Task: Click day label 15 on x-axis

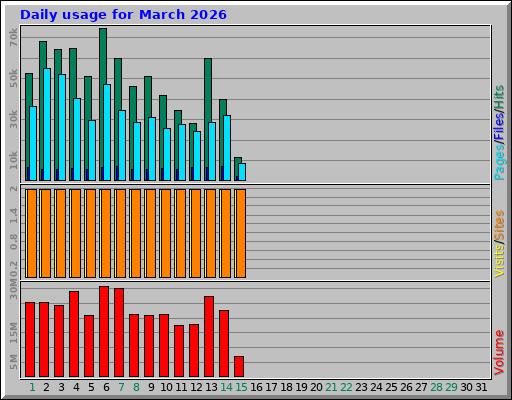Action: pyautogui.click(x=241, y=387)
